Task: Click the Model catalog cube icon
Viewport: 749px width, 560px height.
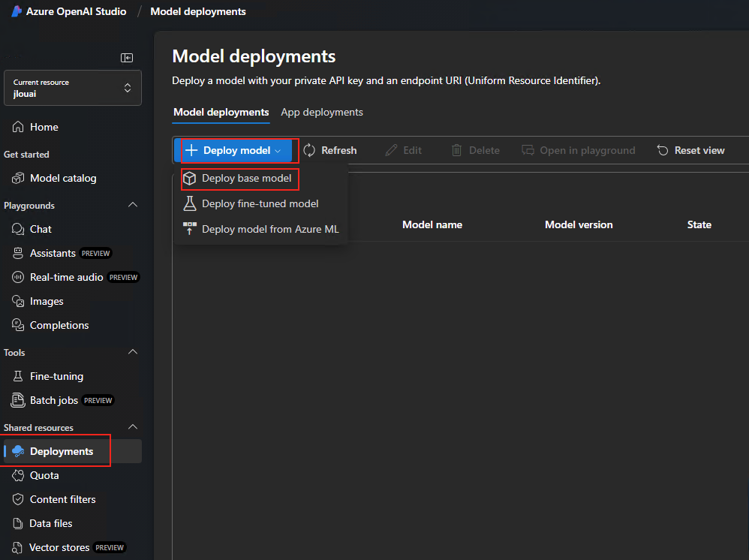Action: (x=18, y=178)
